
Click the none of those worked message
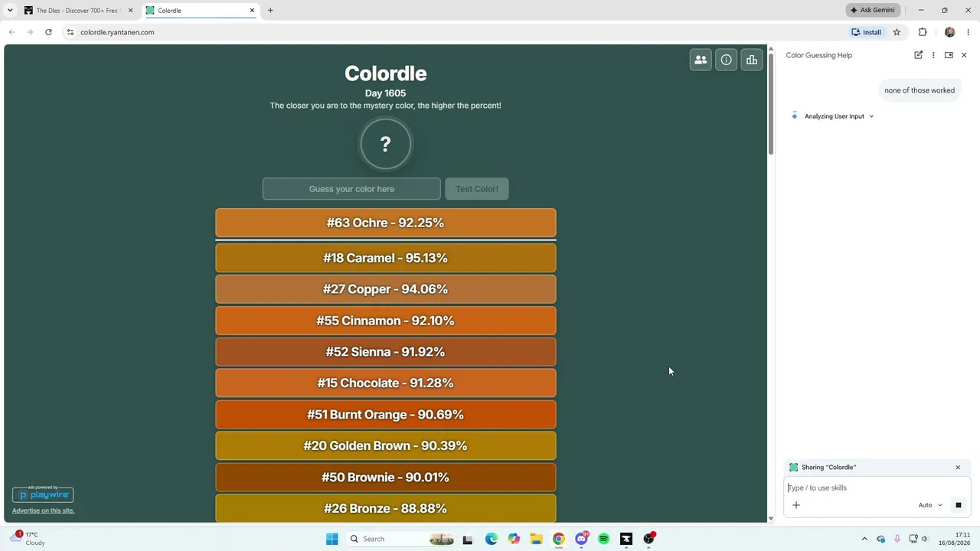point(920,90)
